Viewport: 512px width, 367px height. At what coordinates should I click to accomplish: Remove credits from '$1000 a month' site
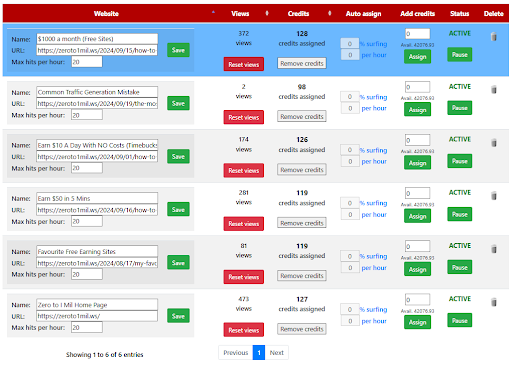coord(302,63)
